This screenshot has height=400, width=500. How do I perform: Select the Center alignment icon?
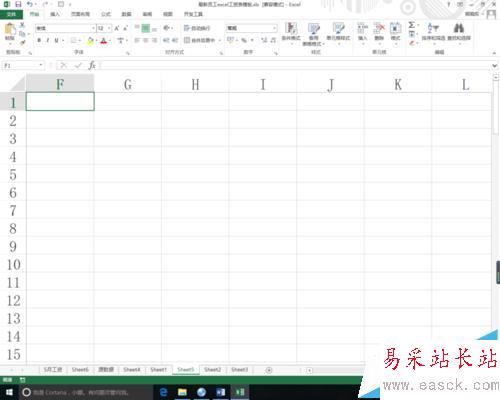pyautogui.click(x=146, y=40)
